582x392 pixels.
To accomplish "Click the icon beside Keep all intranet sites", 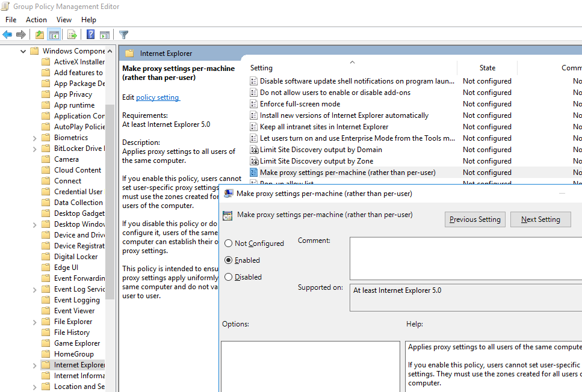I will pyautogui.click(x=254, y=127).
